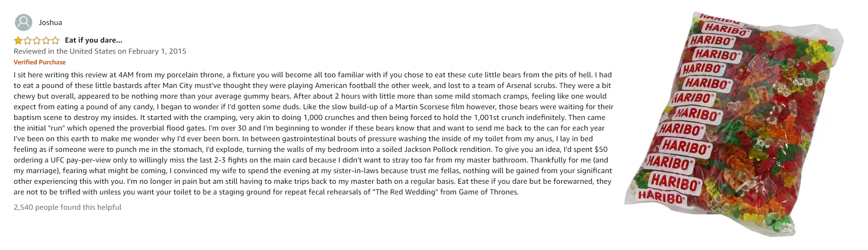
Task: Click the words 'Arsenal scrubs' in the review
Action: click(531, 86)
